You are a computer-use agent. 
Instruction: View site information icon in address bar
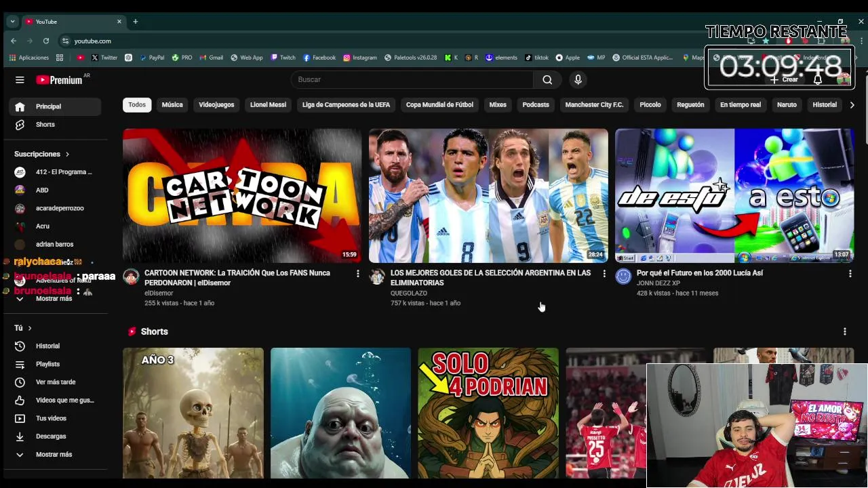coord(65,41)
